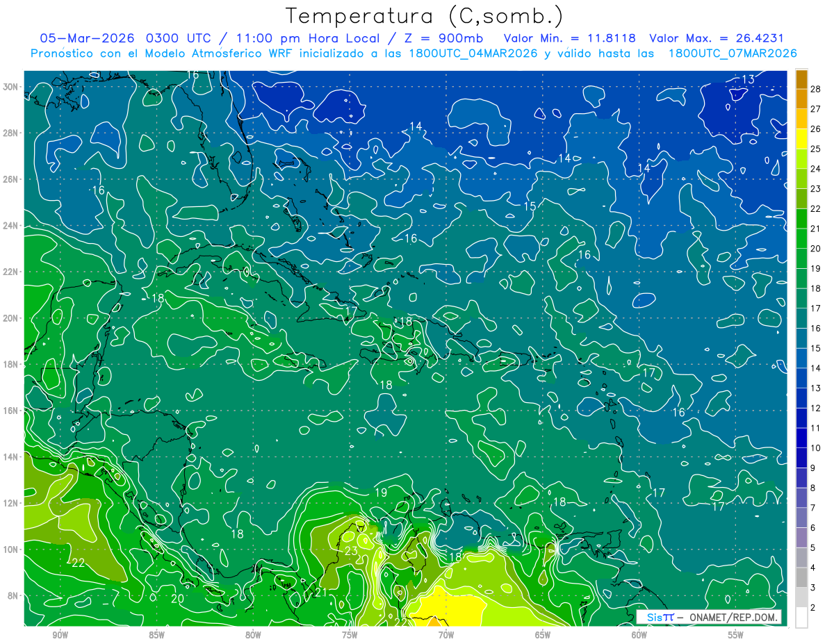Click the "26N" latitude axis label
Image resolution: width=834 pixels, height=644 pixels.
tap(11, 179)
